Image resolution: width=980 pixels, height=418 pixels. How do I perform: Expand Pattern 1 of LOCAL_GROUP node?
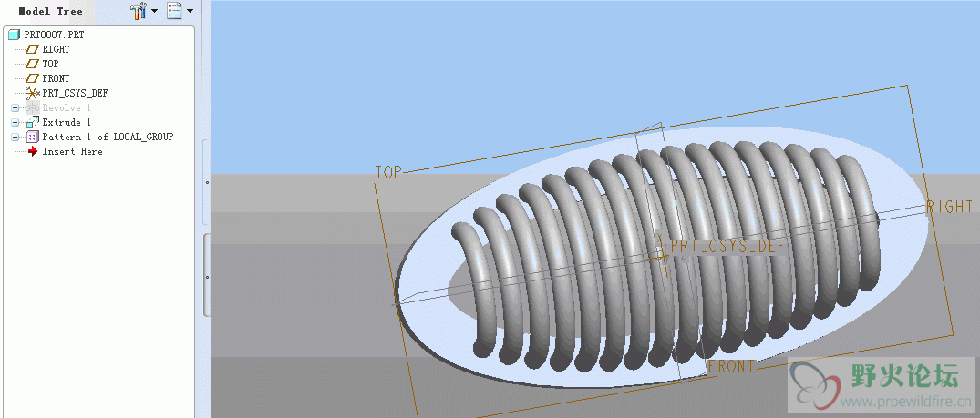[15, 137]
